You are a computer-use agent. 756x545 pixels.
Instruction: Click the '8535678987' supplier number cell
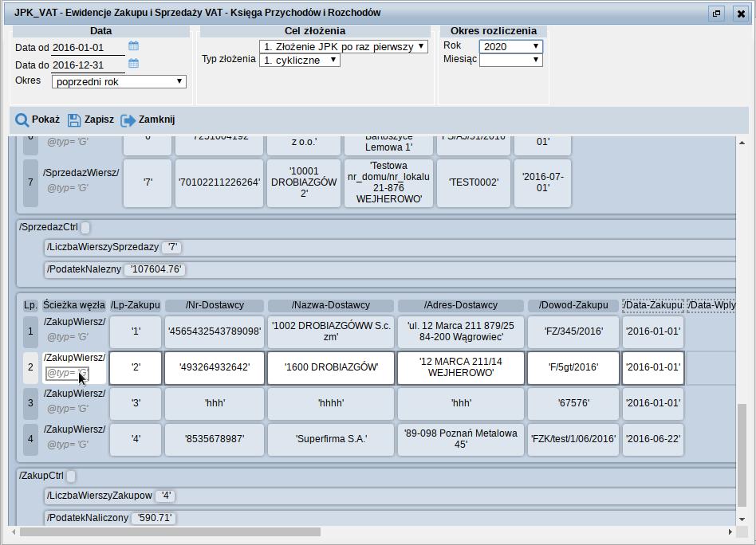215,439
